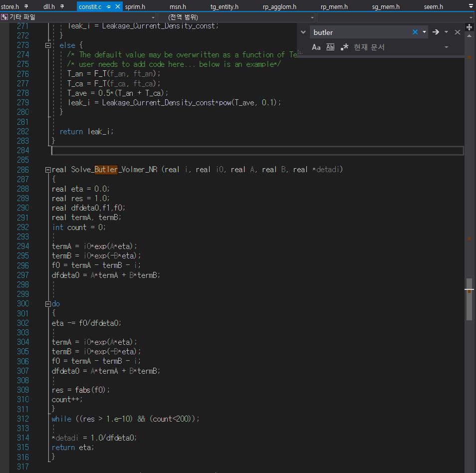Open find direction options dropdown
Screen dimensions: 476x473
click(x=446, y=32)
